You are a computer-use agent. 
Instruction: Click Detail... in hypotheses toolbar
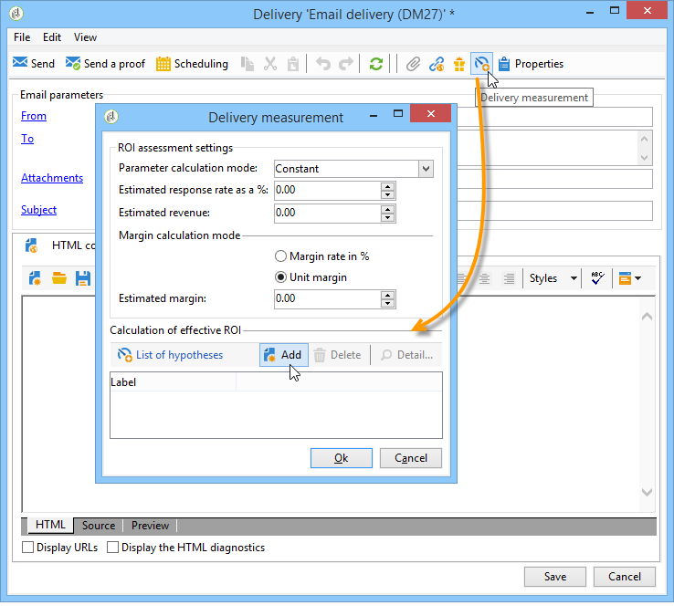407,355
